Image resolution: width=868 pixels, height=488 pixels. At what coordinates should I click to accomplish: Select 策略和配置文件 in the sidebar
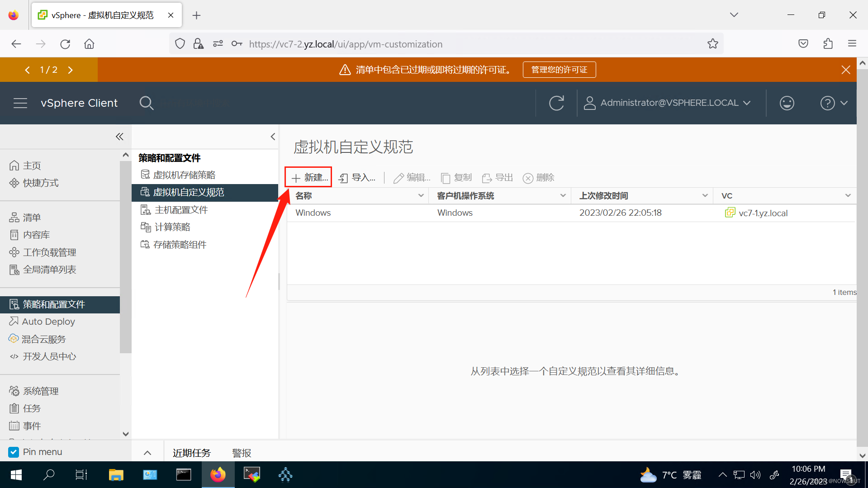click(x=60, y=304)
